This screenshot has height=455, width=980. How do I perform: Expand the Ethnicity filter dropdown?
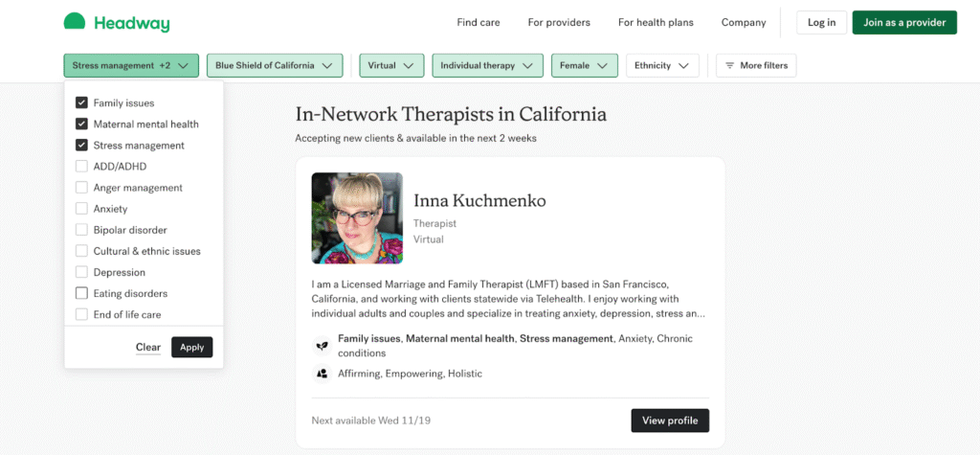[x=662, y=65]
